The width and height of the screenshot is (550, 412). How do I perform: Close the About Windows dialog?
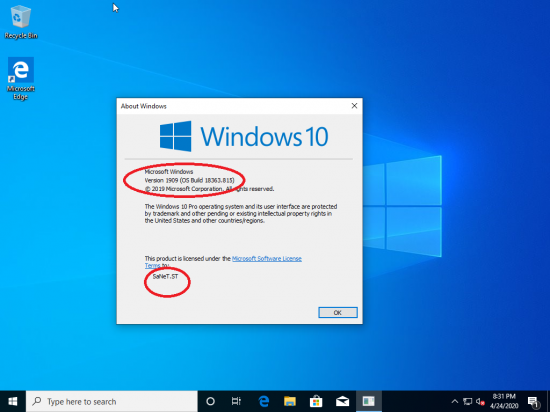click(x=354, y=106)
